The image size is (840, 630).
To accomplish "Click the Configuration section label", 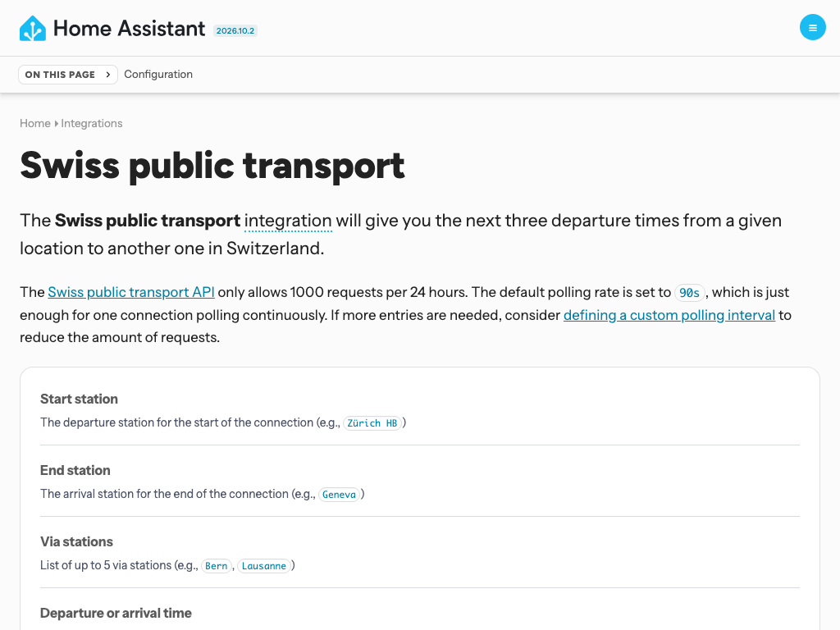I will [158, 75].
